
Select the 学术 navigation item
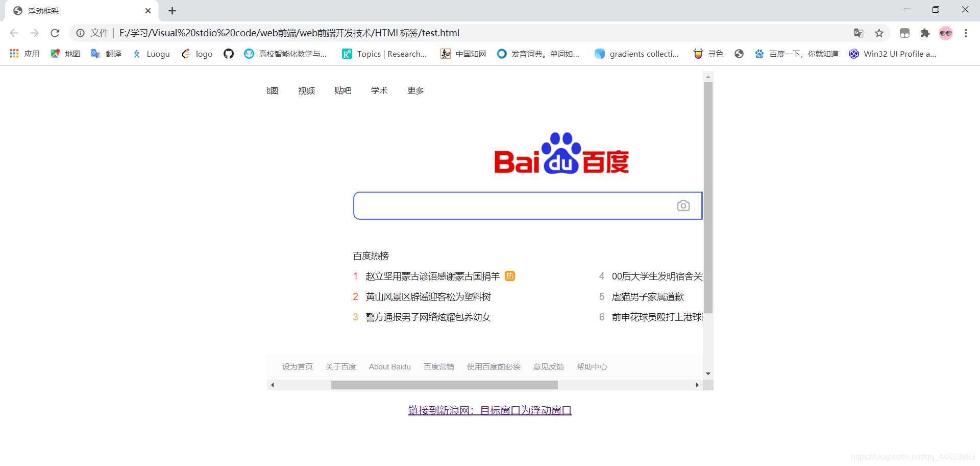pos(379,90)
